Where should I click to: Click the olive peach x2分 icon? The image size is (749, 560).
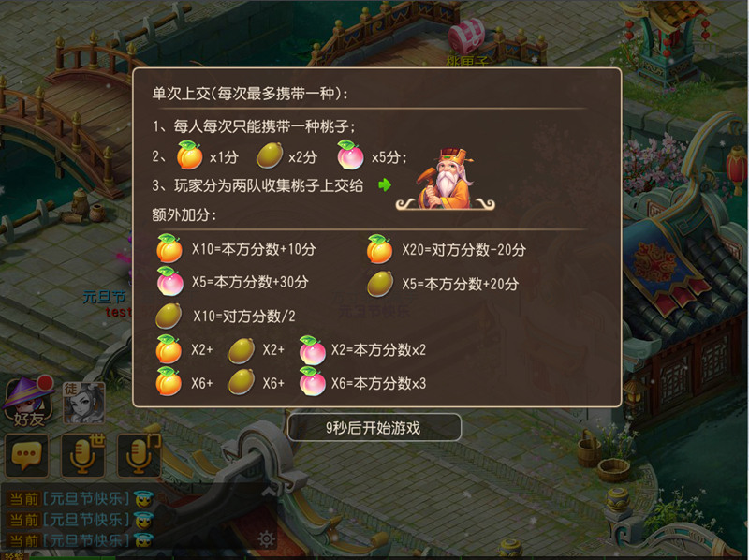(x=270, y=155)
